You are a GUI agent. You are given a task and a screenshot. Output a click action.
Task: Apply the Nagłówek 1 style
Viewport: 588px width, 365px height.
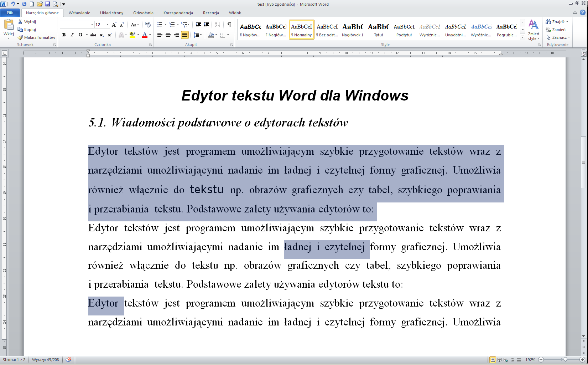[353, 30]
